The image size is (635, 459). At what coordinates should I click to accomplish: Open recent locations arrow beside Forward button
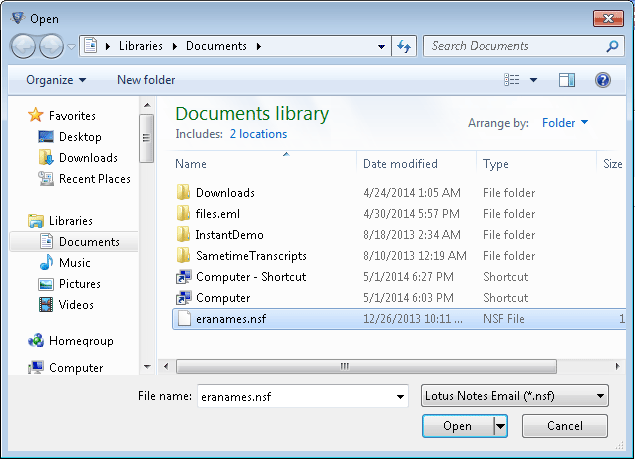tap(72, 47)
